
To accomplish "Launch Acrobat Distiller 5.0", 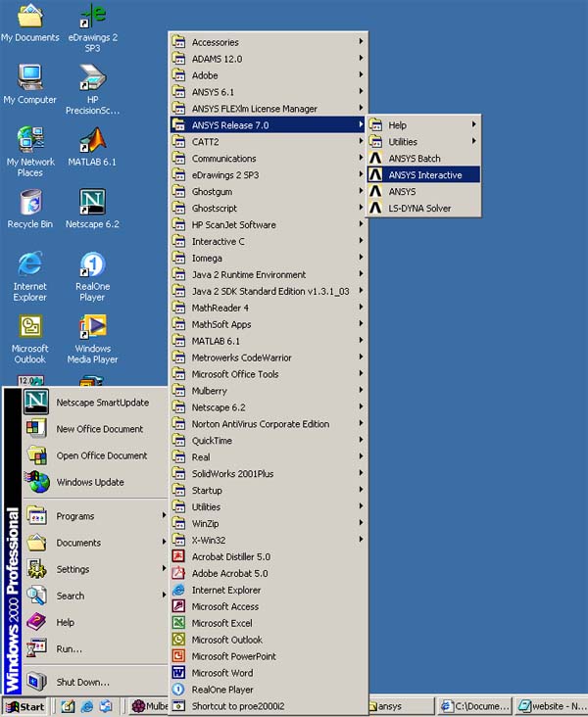I will (x=269, y=556).
